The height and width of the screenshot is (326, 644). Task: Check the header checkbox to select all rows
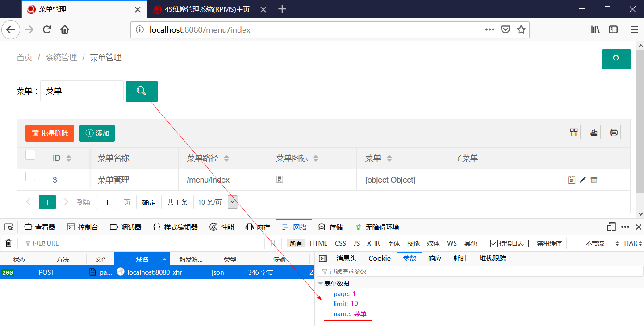tap(30, 155)
